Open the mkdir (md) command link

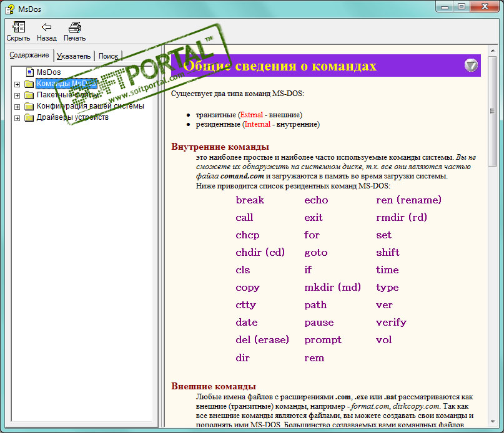(333, 287)
